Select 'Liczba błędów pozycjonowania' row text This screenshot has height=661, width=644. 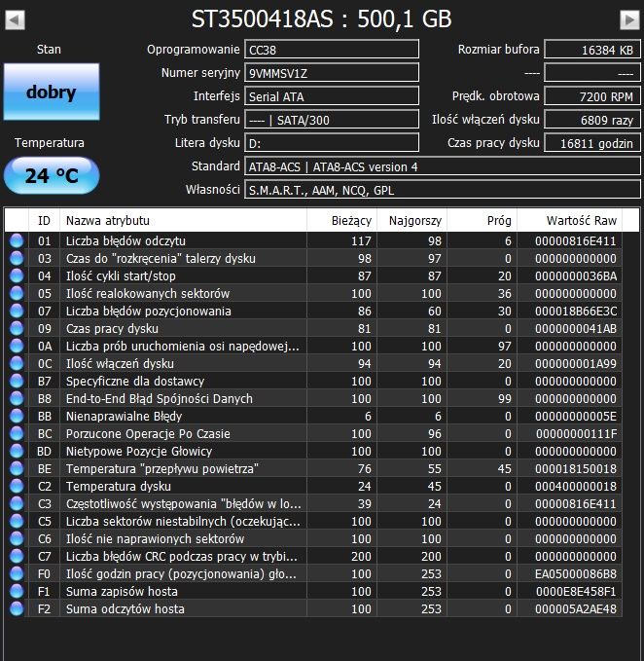pos(148,311)
